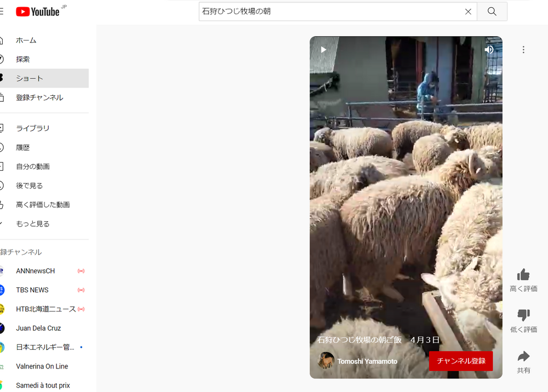Open 履歴 watch history

click(23, 148)
